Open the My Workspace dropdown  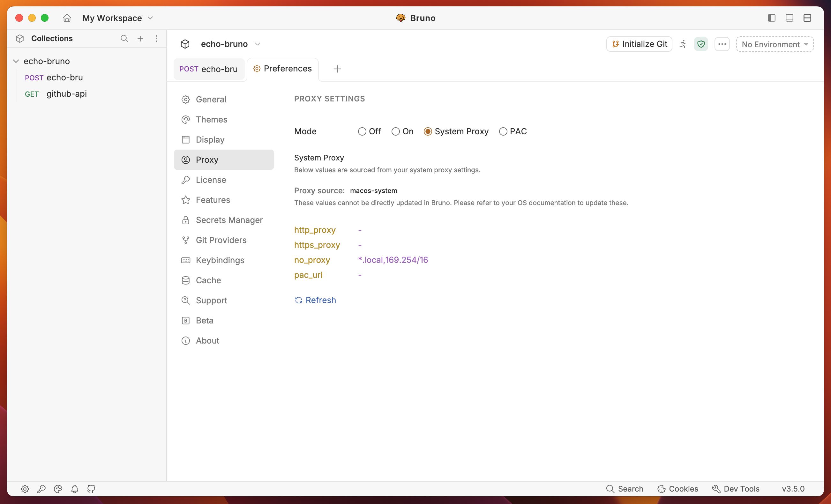click(118, 18)
